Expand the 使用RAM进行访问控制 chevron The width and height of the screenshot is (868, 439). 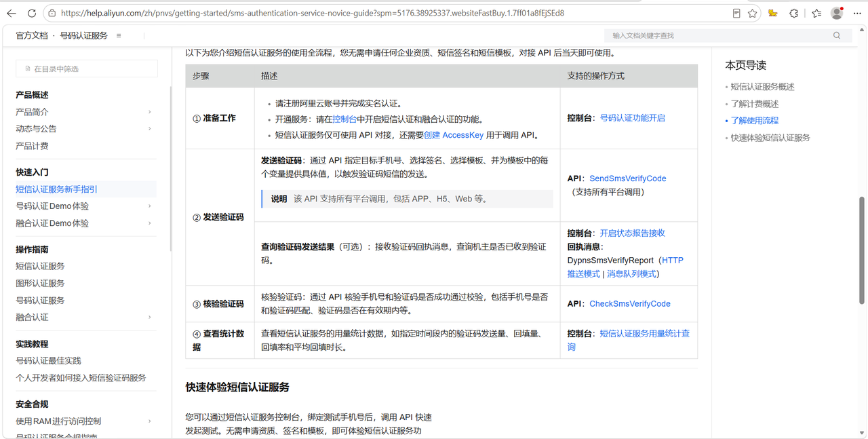pyautogui.click(x=150, y=421)
